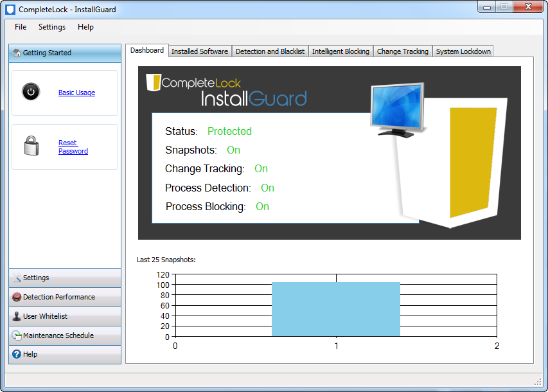The image size is (548, 392).
Task: Open the Basic Usage link
Action: coord(77,93)
